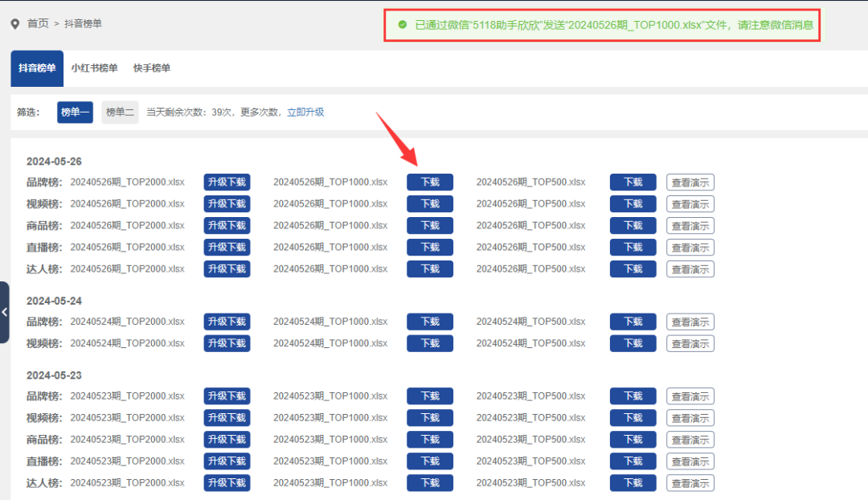This screenshot has width=868, height=500.
Task: Switch filter to 榜单二
Action: (120, 112)
